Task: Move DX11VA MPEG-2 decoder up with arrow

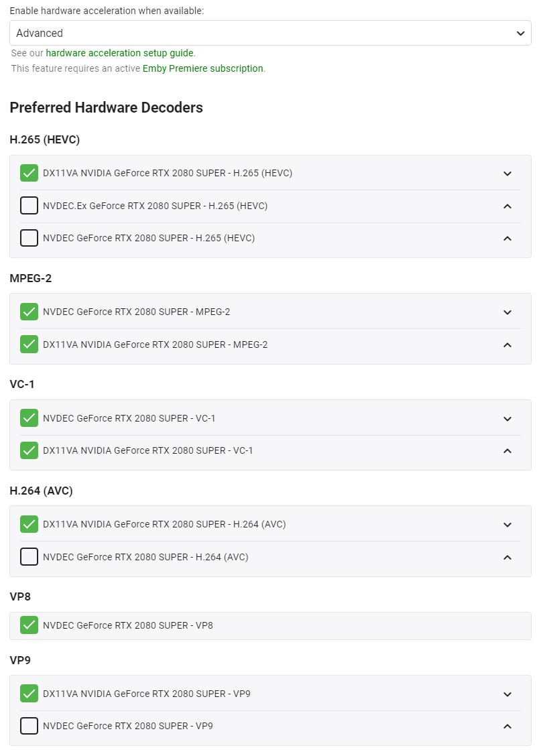Action: click(507, 345)
